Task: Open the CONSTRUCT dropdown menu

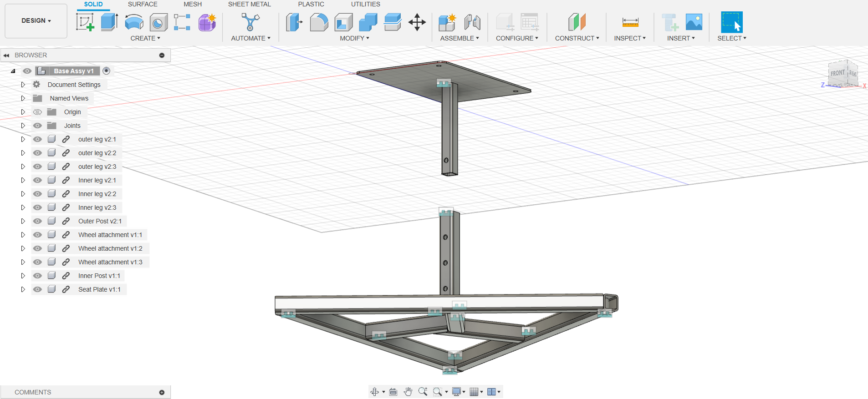Action: [577, 38]
